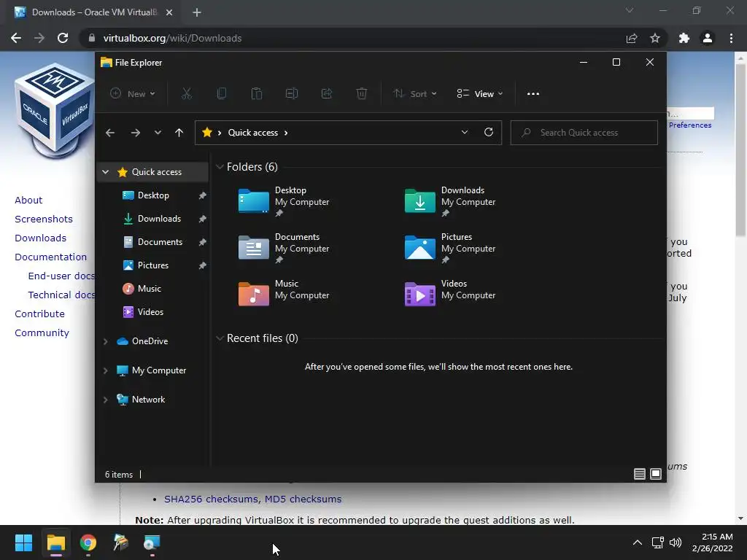747x560 pixels.
Task: Click the Contribute link in sidebar
Action: tap(39, 314)
